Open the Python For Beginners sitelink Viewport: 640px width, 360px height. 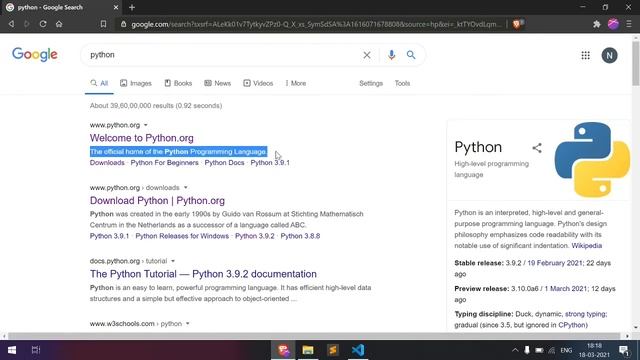click(164, 162)
